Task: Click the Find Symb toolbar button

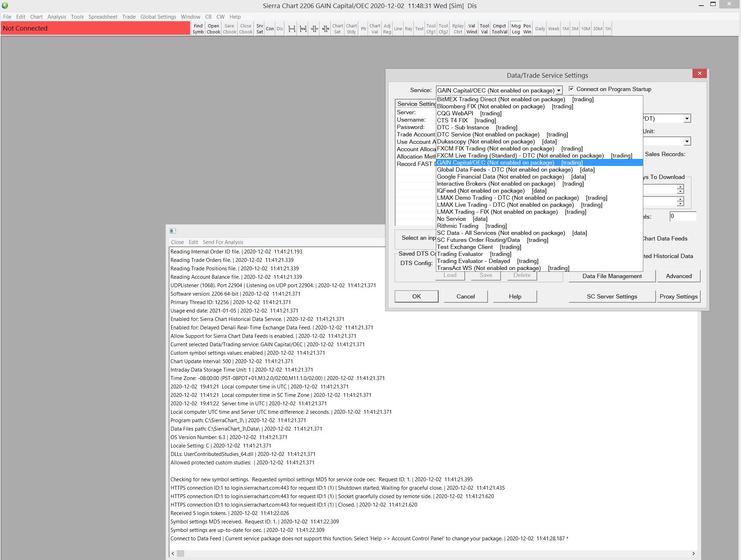Action: [198, 28]
